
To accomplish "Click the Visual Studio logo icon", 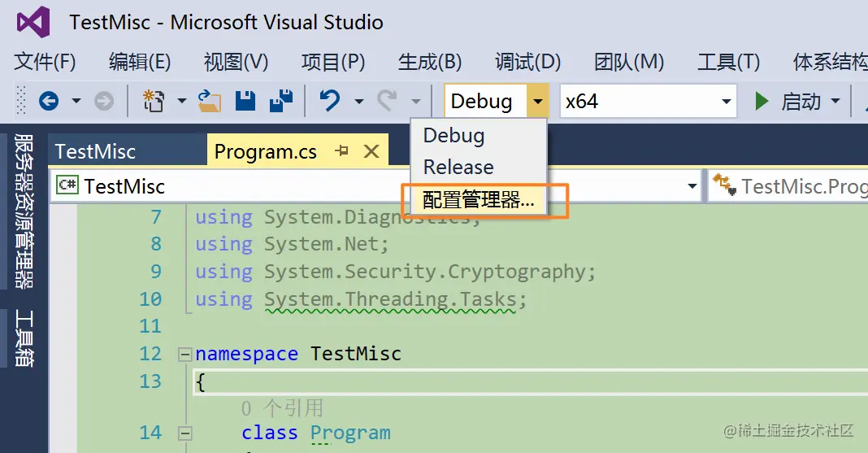I will pos(33,22).
